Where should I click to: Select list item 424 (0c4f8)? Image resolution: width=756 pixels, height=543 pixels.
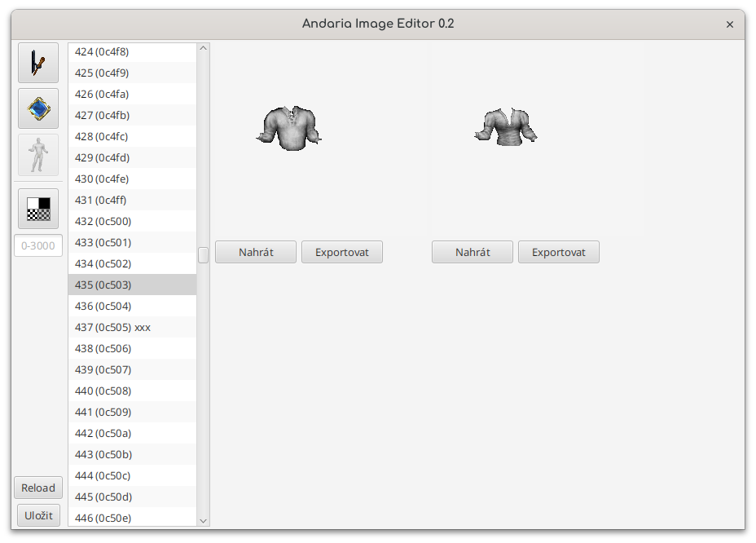tap(132, 51)
